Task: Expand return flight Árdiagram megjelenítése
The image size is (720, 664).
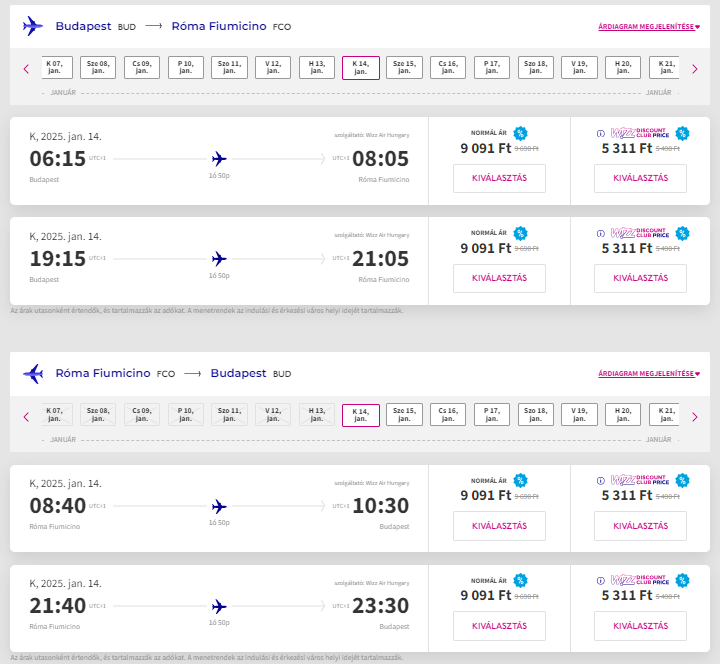Action: (648, 374)
